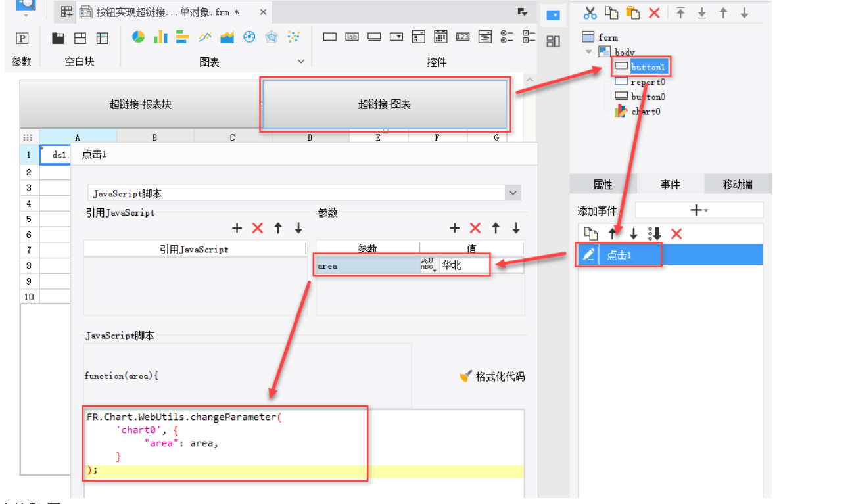The width and height of the screenshot is (852, 504).
Task: Click the cut icon above the component tree
Action: 590,12
